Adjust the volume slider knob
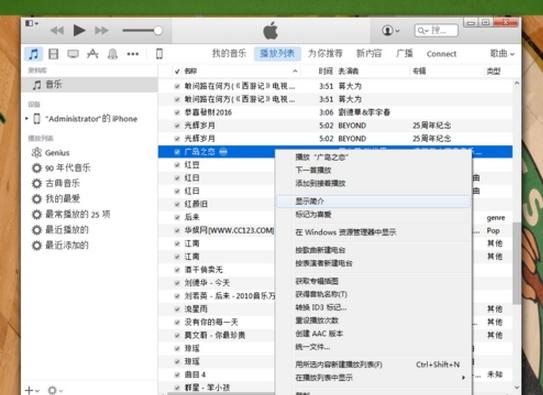Image resolution: width=543 pixels, height=395 pixels. coord(158,30)
